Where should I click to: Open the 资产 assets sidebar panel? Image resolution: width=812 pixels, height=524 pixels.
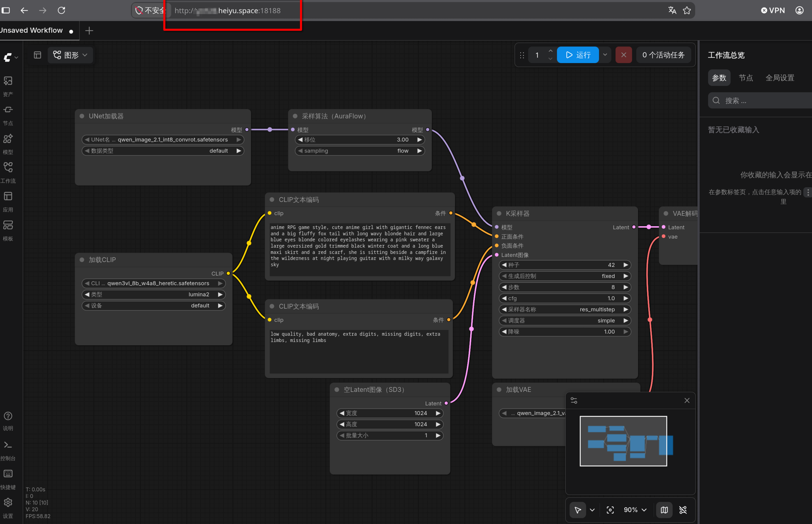click(x=8, y=86)
